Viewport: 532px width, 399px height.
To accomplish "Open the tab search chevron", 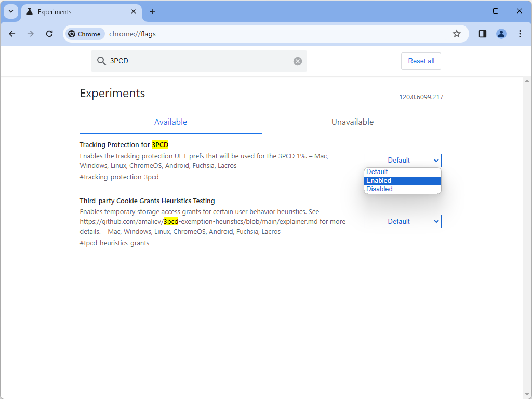I will [10, 11].
